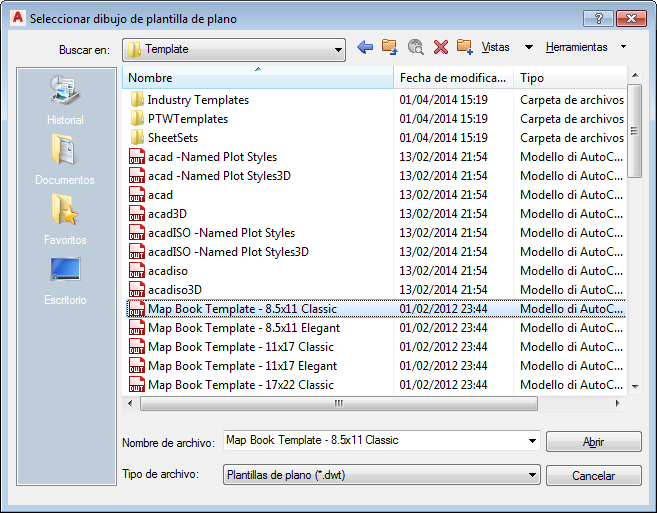Click the DWT icon for acadiso
Viewport: 657px width, 513px height.
[137, 271]
